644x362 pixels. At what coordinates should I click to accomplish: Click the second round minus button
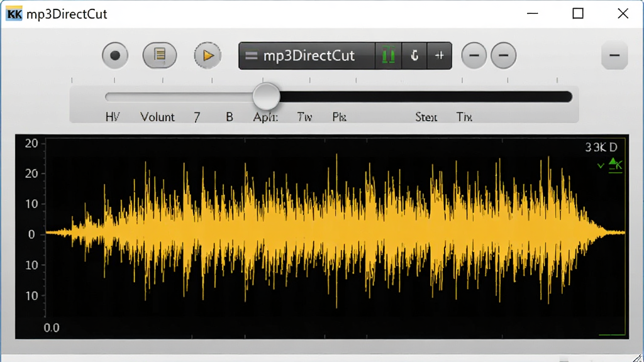pyautogui.click(x=504, y=55)
